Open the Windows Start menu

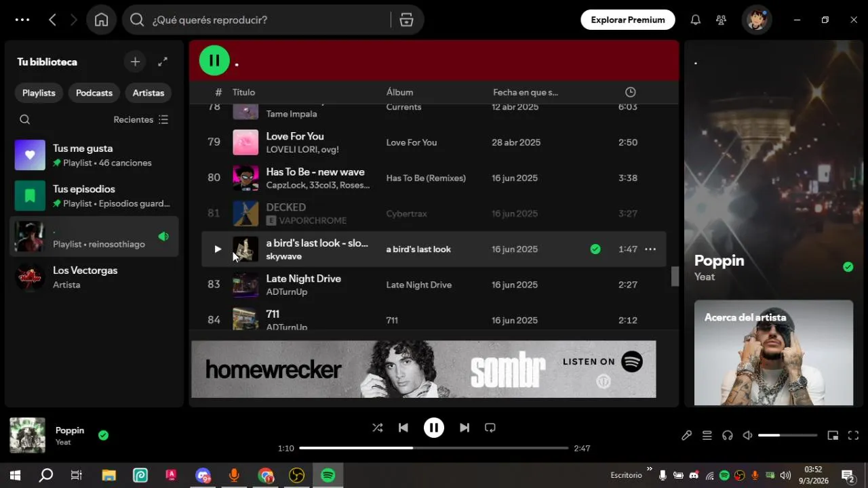[x=15, y=475]
